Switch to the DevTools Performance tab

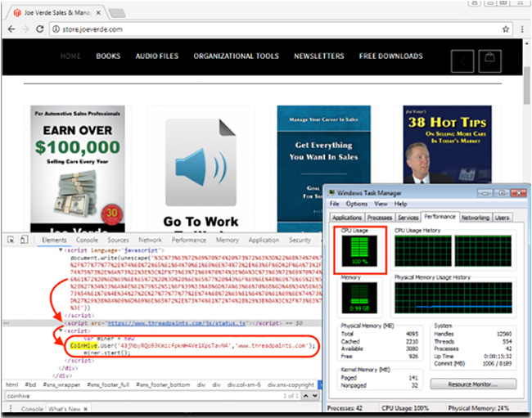pyautogui.click(x=188, y=240)
